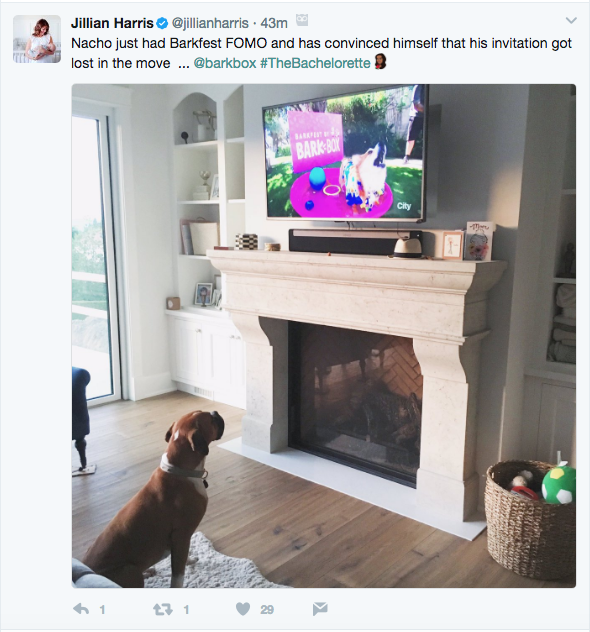Expand the tweet options chevron
The height and width of the screenshot is (632, 590).
point(571,20)
